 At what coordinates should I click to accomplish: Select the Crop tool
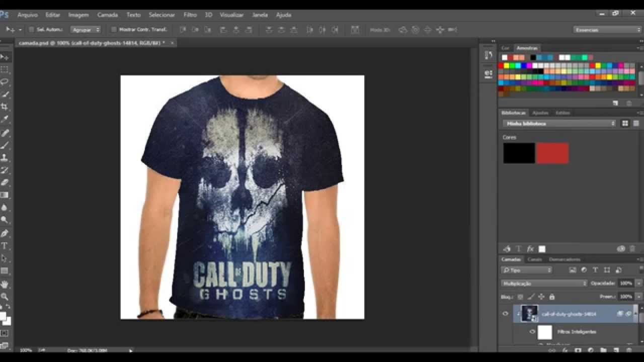coord(5,107)
